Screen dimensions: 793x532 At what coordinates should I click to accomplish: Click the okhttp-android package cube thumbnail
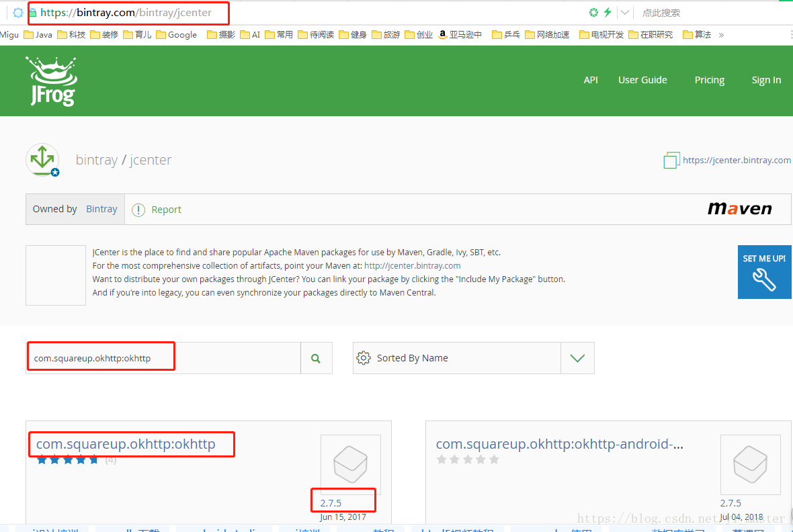click(x=751, y=464)
